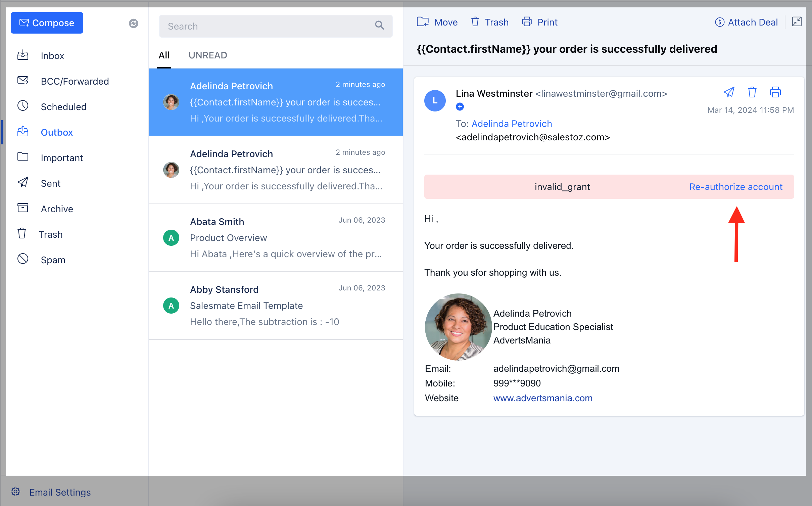Click the trash icon in message card
The height and width of the screenshot is (506, 812).
[x=752, y=92]
